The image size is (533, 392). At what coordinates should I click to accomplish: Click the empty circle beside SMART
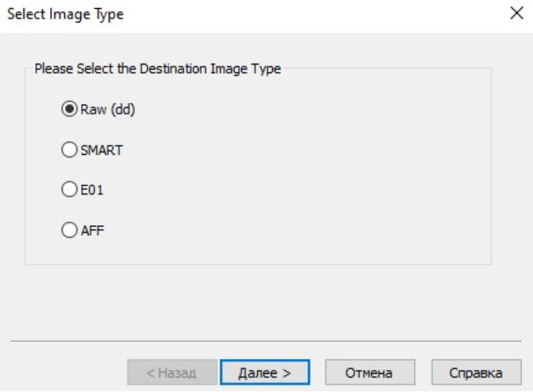tap(70, 149)
